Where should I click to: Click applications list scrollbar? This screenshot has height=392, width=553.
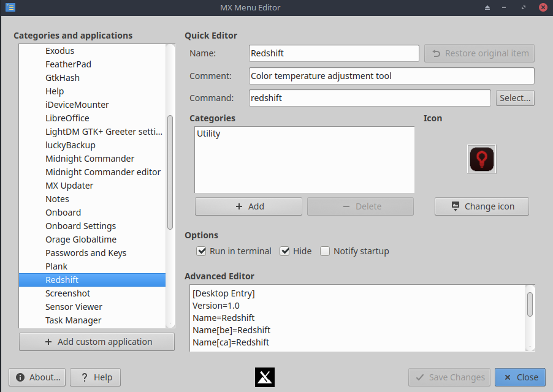pos(170,172)
